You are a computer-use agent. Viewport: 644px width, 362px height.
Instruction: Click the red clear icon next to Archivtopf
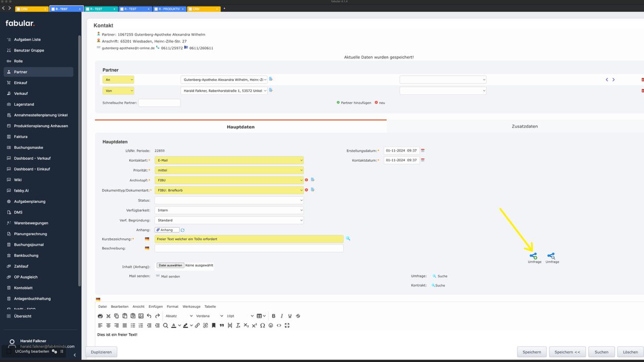(306, 180)
